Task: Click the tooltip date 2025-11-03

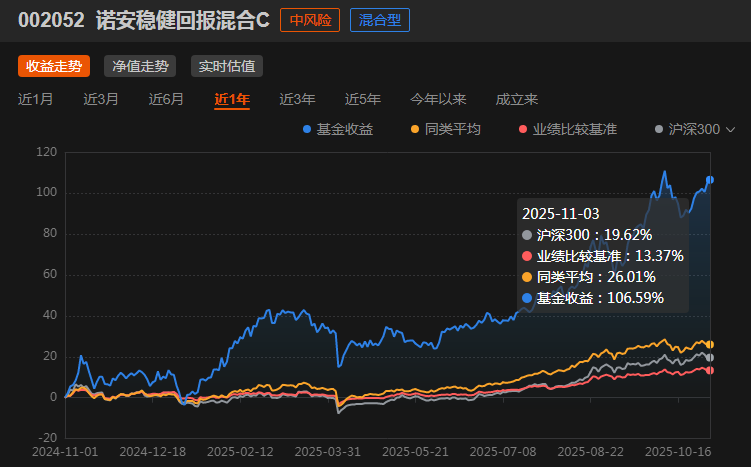Action: [560, 214]
